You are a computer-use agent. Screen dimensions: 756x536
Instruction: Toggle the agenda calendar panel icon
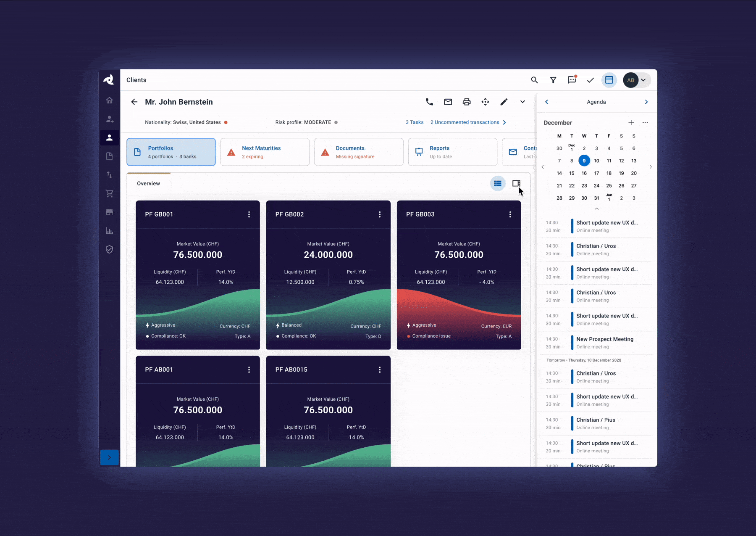(609, 80)
